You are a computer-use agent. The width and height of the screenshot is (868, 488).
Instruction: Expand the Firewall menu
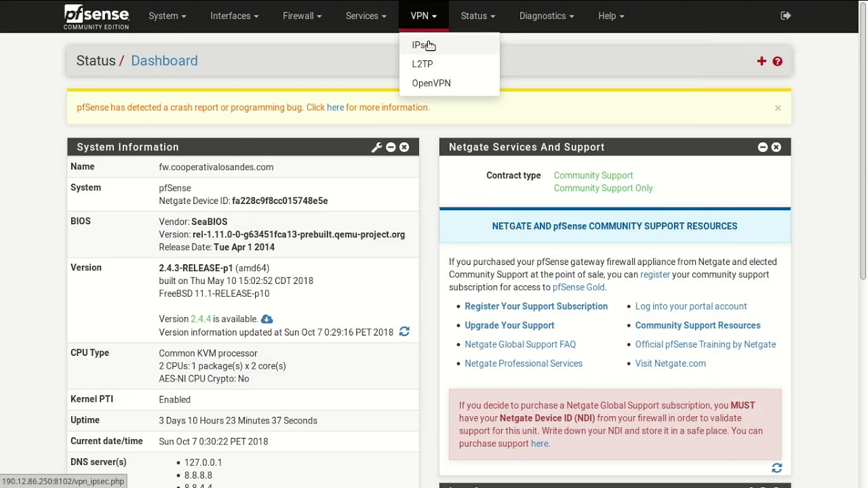[x=302, y=16]
